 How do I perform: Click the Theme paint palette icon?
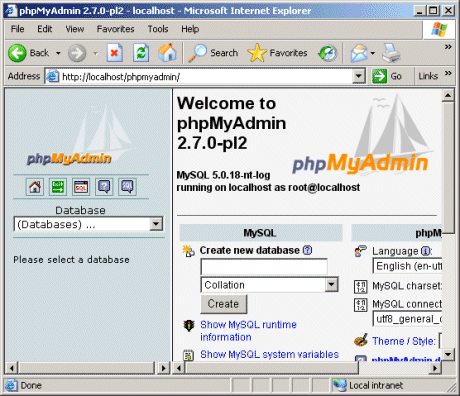tap(361, 341)
